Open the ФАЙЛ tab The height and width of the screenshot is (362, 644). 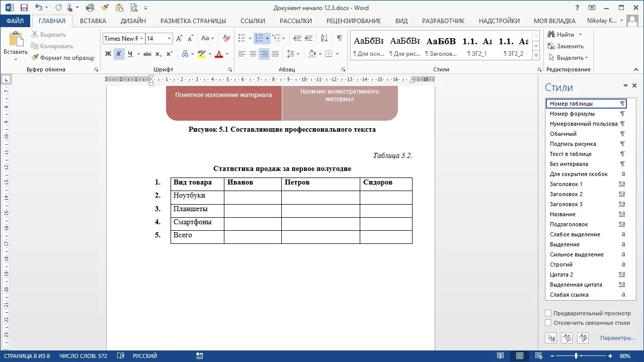15,21
